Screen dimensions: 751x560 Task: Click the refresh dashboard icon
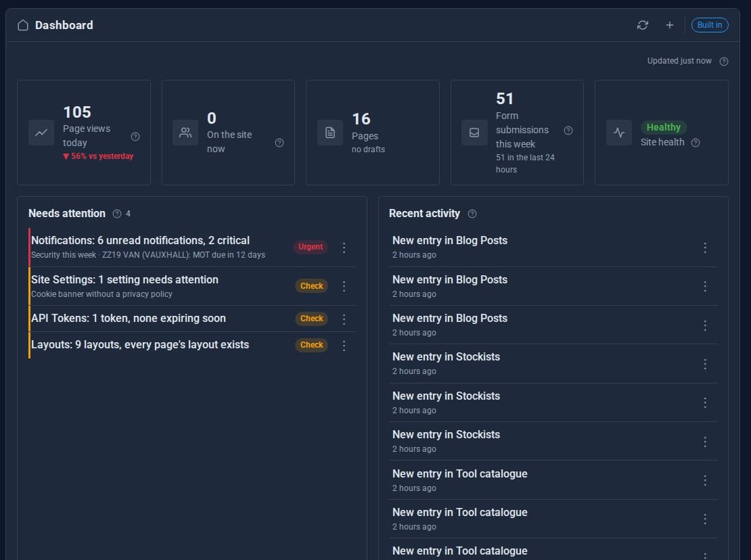pos(642,25)
